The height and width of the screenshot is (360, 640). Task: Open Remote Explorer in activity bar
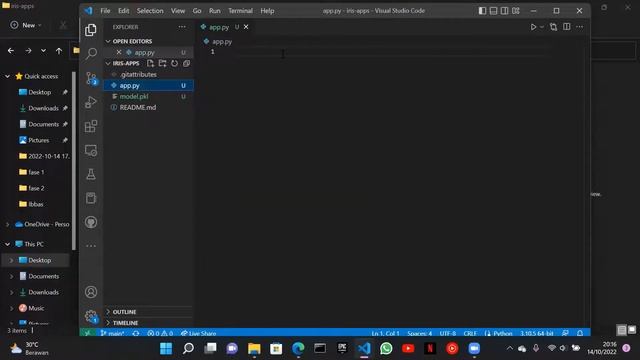(x=91, y=150)
